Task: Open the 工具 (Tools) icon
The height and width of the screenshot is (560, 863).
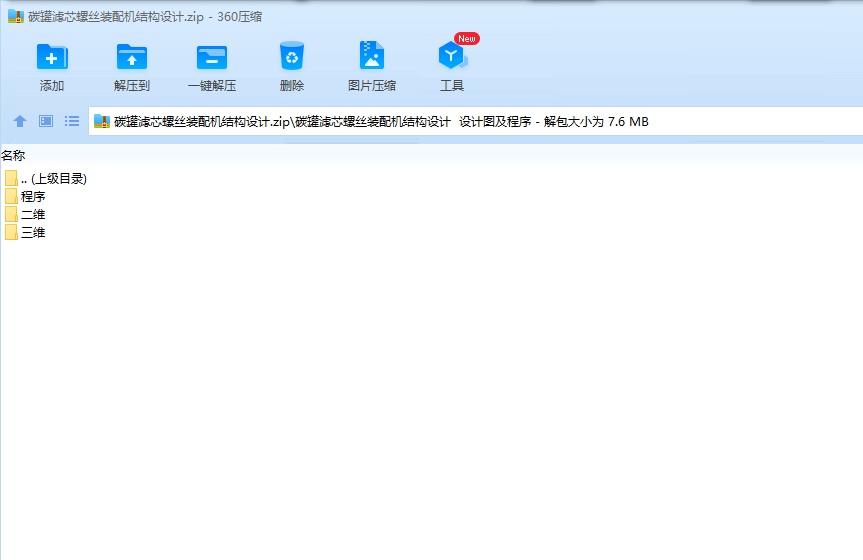Action: click(452, 56)
